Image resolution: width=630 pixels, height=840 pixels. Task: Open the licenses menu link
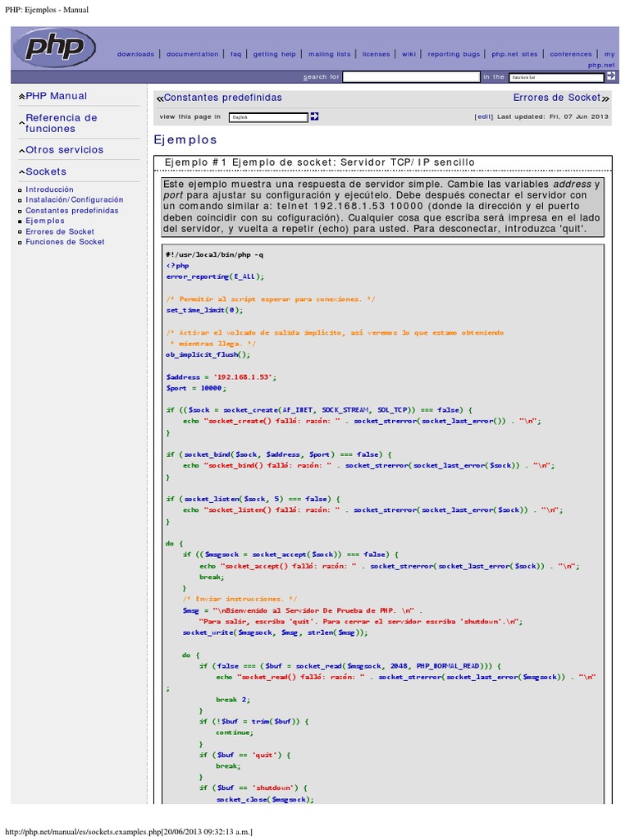coord(376,54)
